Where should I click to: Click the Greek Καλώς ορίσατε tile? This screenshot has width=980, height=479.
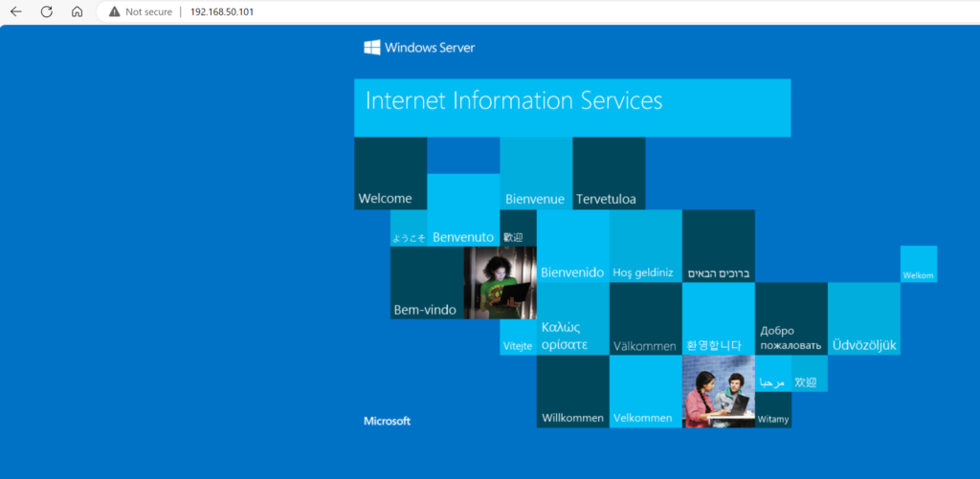point(572,318)
